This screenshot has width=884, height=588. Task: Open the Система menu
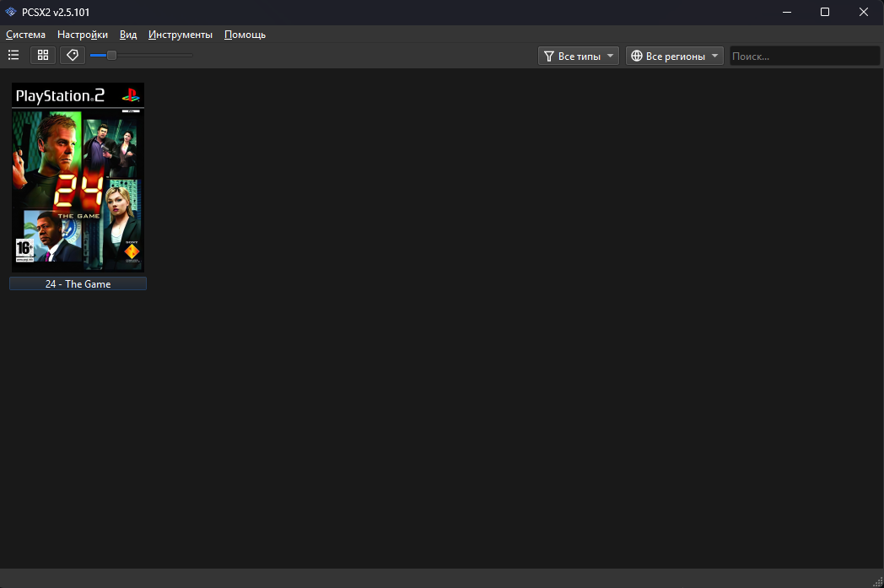click(x=25, y=35)
